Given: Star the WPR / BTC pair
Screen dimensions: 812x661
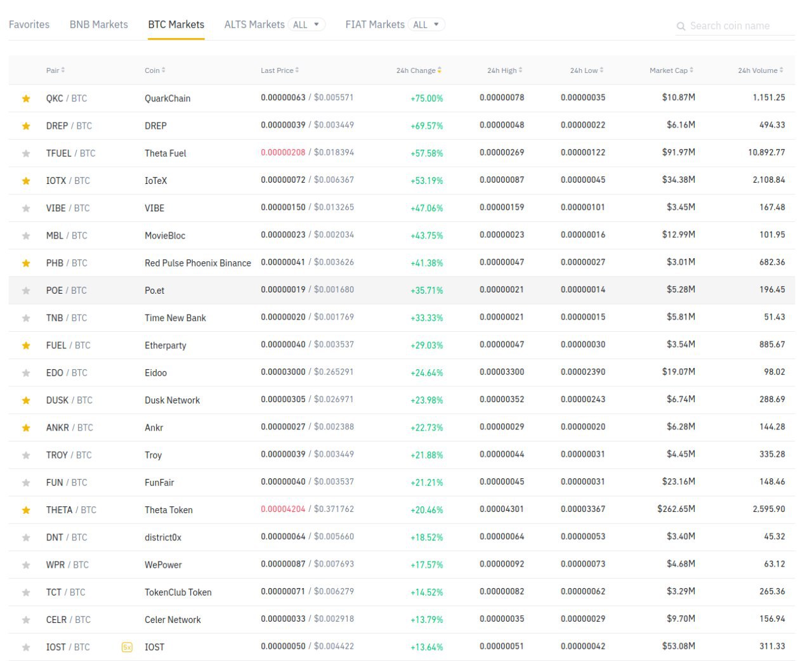Looking at the screenshot, I should [26, 565].
